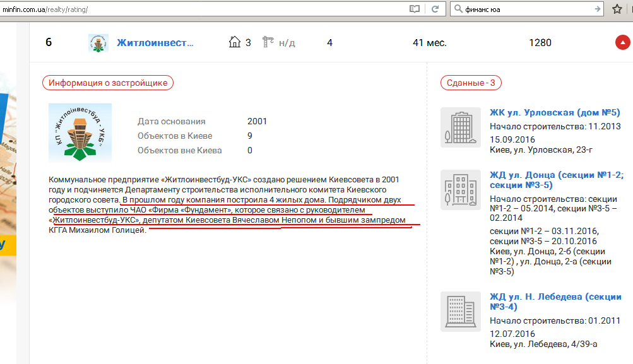Click the '1280' value in row 6
633x364 pixels.
point(540,42)
